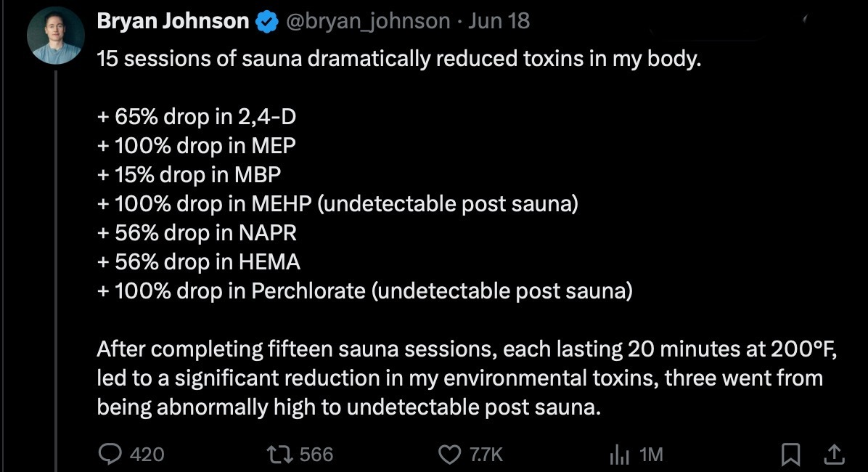Click the tweet's opening line about 15 sauna sessions
Screen dimensions: 868x472
pos(399,59)
